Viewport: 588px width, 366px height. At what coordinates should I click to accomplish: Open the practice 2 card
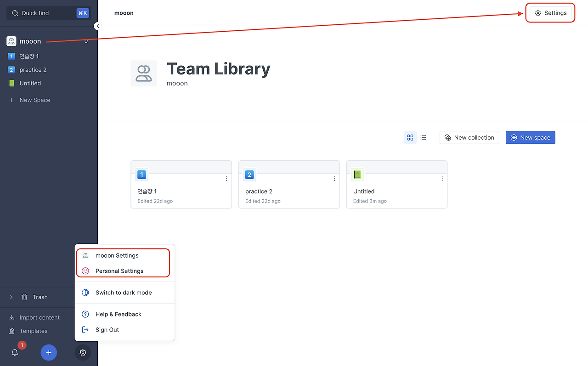click(289, 185)
